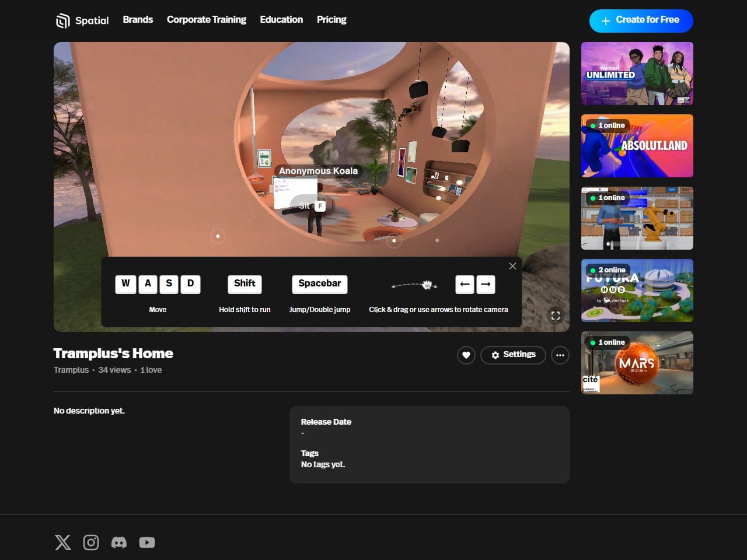Open the MARS 2024 space thumbnail
747x560 pixels.
click(637, 363)
